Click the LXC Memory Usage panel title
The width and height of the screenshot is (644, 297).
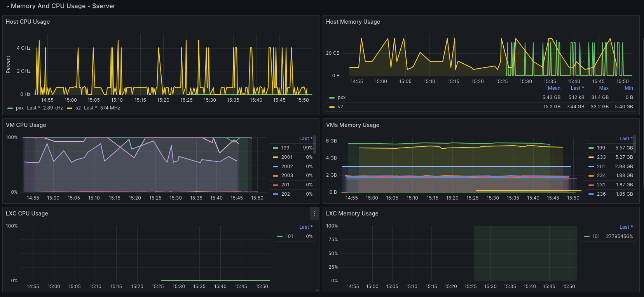(352, 214)
